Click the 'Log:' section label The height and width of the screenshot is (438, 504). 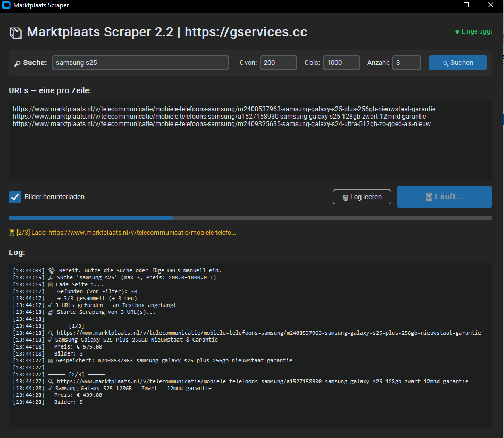(16, 252)
